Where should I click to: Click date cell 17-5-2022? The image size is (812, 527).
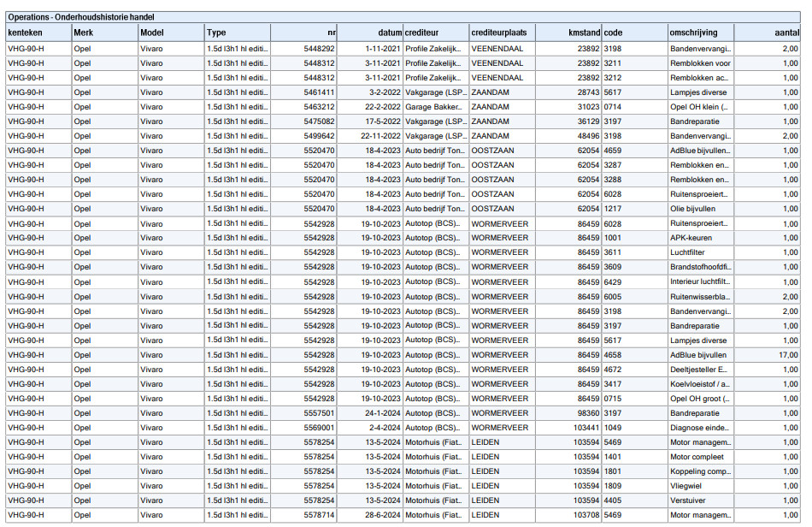pos(370,121)
